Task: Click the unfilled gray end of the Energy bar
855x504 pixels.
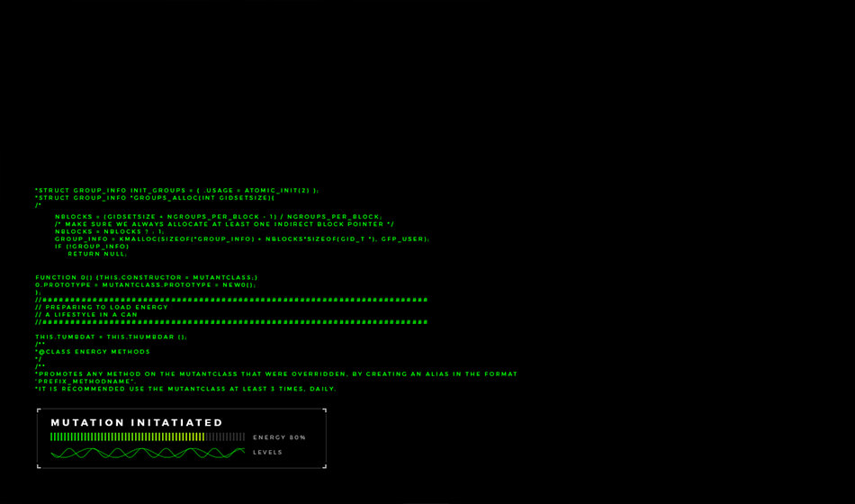Action: [226, 436]
